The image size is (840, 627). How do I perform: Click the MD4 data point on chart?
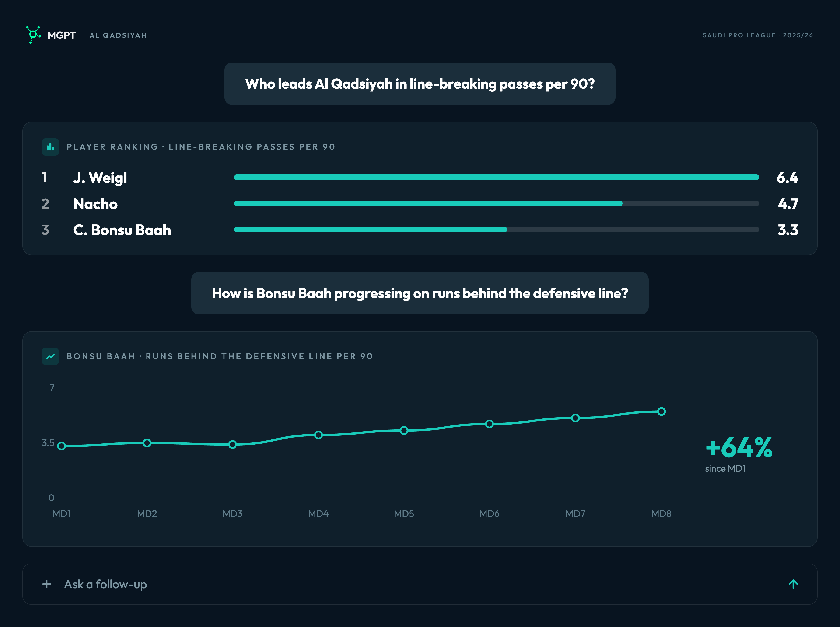[x=318, y=435]
